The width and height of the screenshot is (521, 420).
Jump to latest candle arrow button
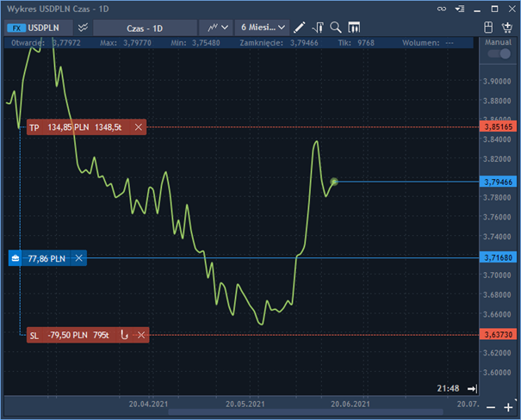tap(470, 390)
